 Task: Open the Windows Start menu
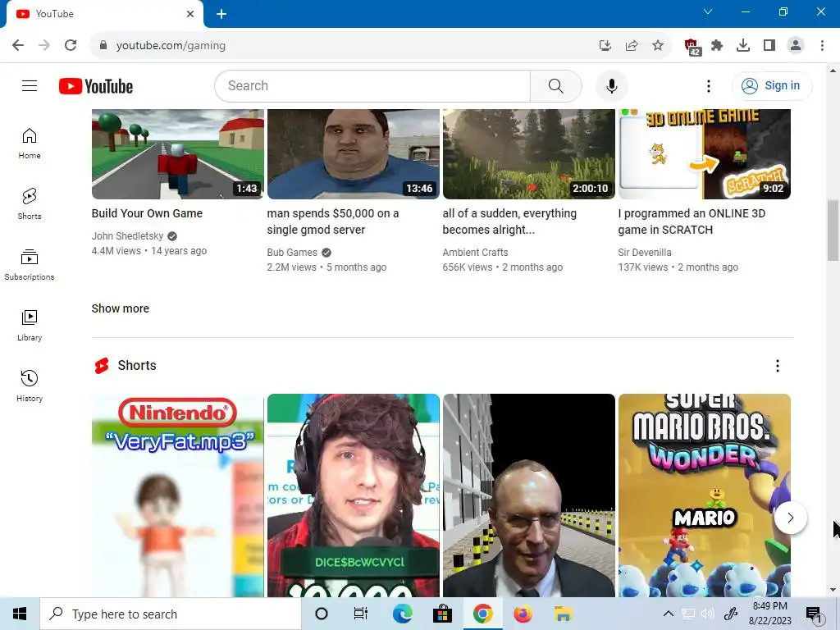(20, 614)
